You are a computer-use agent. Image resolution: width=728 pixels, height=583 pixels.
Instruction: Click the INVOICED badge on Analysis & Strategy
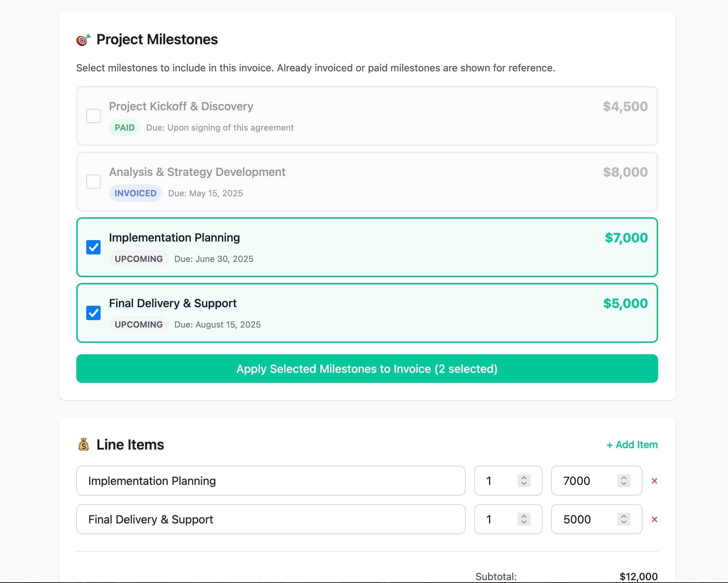point(135,193)
